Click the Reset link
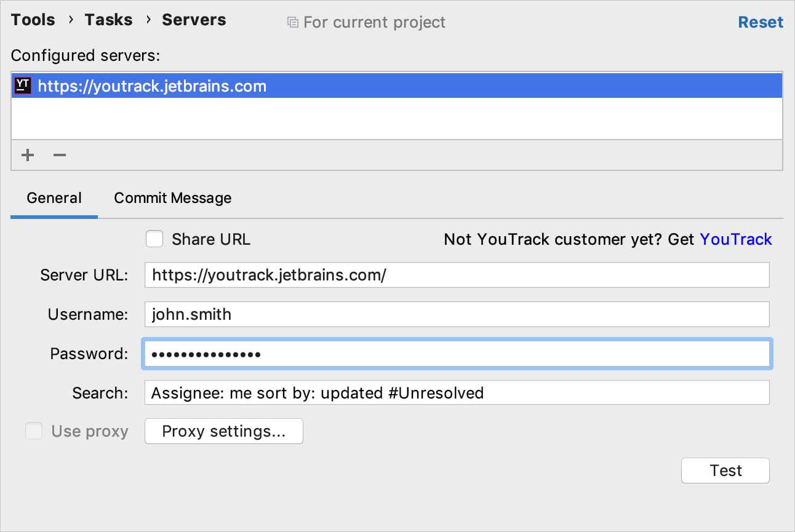This screenshot has width=795, height=532. point(761,22)
